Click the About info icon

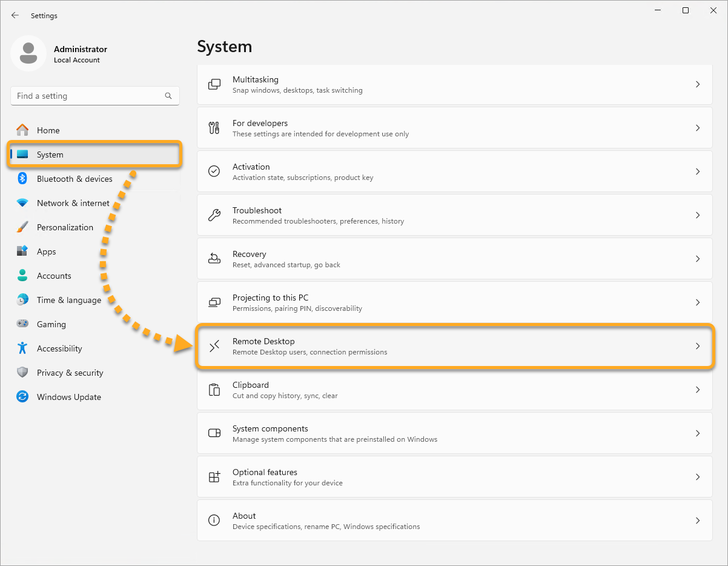click(x=214, y=521)
